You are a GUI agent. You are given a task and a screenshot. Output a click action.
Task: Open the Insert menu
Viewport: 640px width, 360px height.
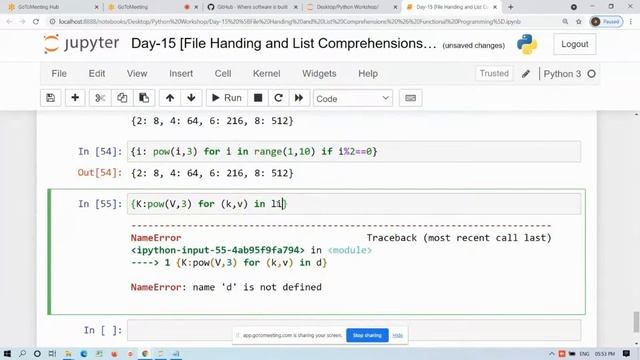tap(181, 73)
